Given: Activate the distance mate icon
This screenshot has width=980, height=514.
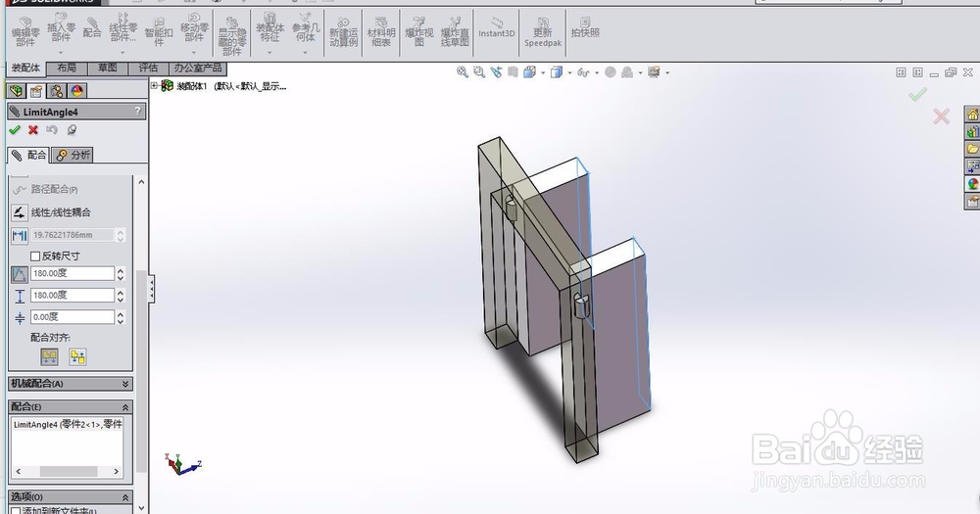Looking at the screenshot, I should (20, 235).
